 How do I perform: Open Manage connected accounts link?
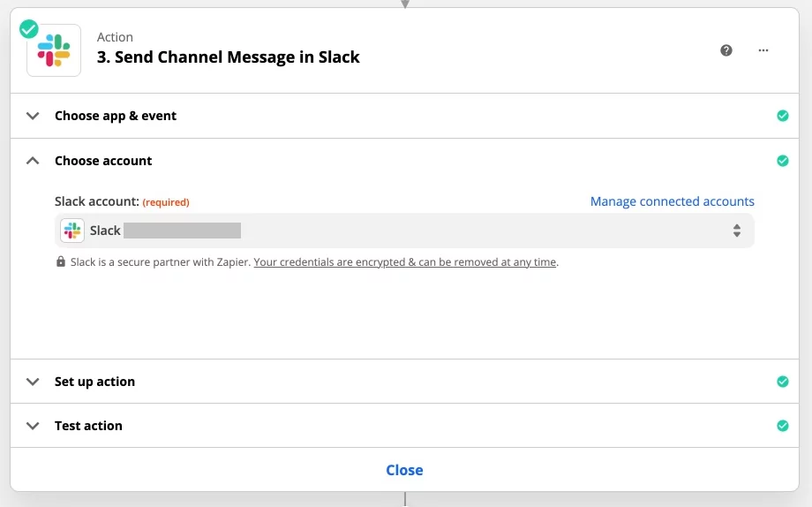pos(673,201)
